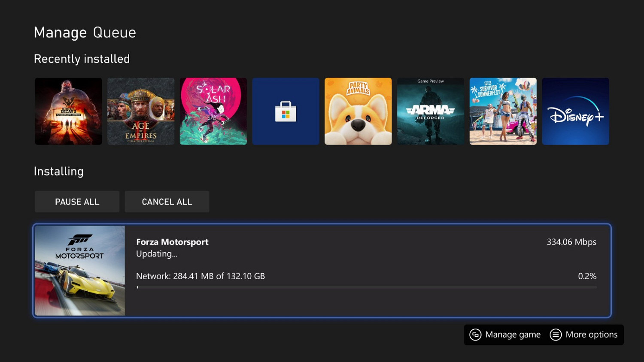The image size is (644, 362).
Task: Click the Forza Motorsport cover art
Action: click(80, 270)
